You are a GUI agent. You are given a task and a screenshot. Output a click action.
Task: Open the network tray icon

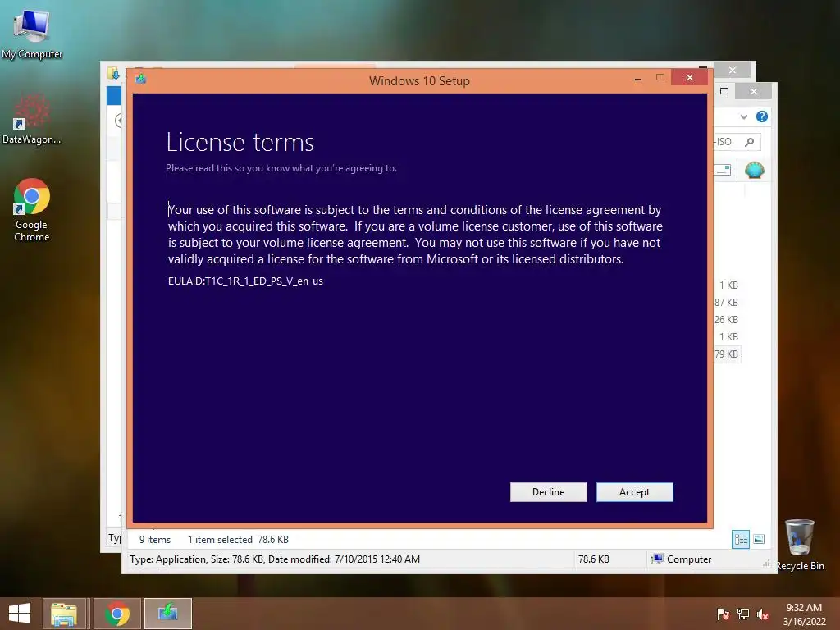point(743,614)
